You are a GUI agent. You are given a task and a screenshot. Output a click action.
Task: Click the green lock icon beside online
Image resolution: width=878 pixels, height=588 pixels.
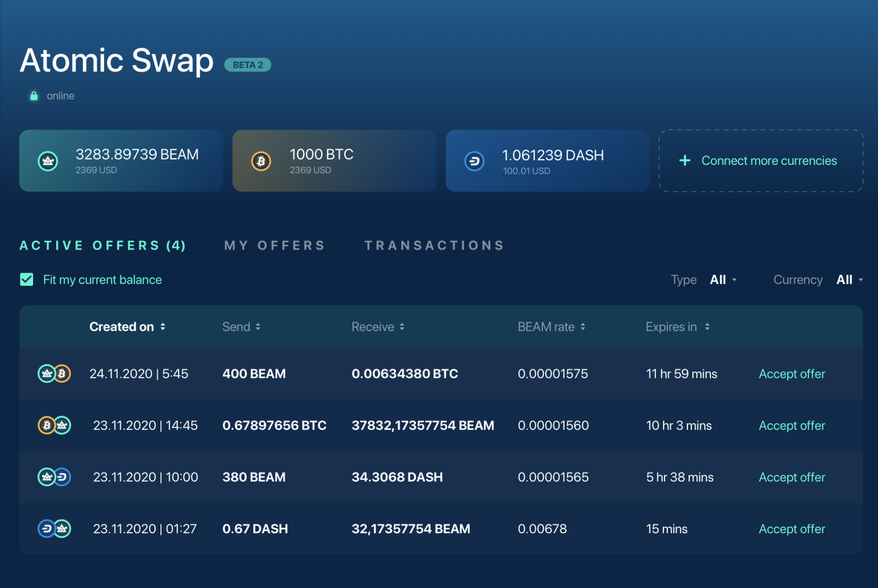(34, 96)
